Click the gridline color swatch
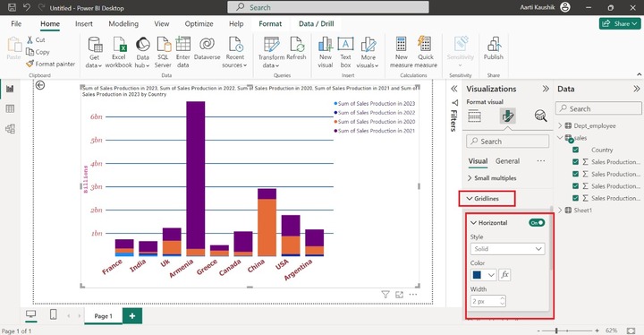This screenshot has width=644, height=335. [478, 274]
